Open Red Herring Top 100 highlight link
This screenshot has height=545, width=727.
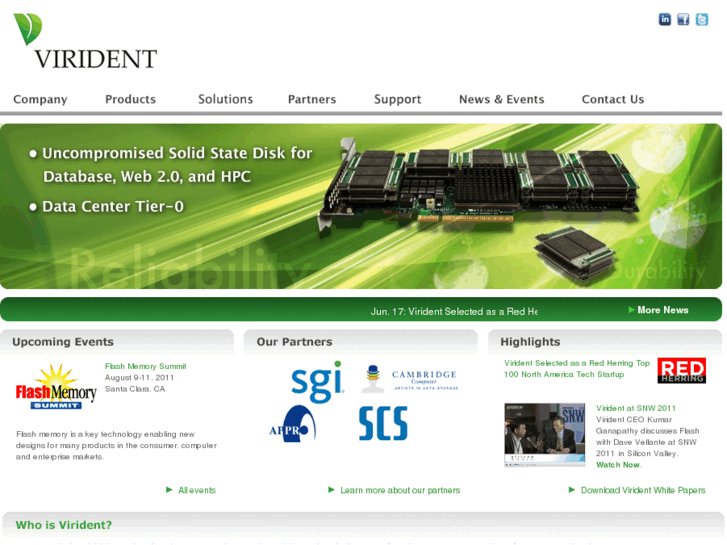(x=577, y=369)
